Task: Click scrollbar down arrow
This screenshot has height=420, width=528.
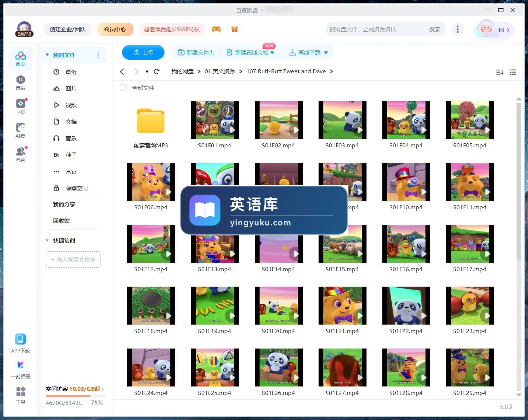Action: coord(519,395)
